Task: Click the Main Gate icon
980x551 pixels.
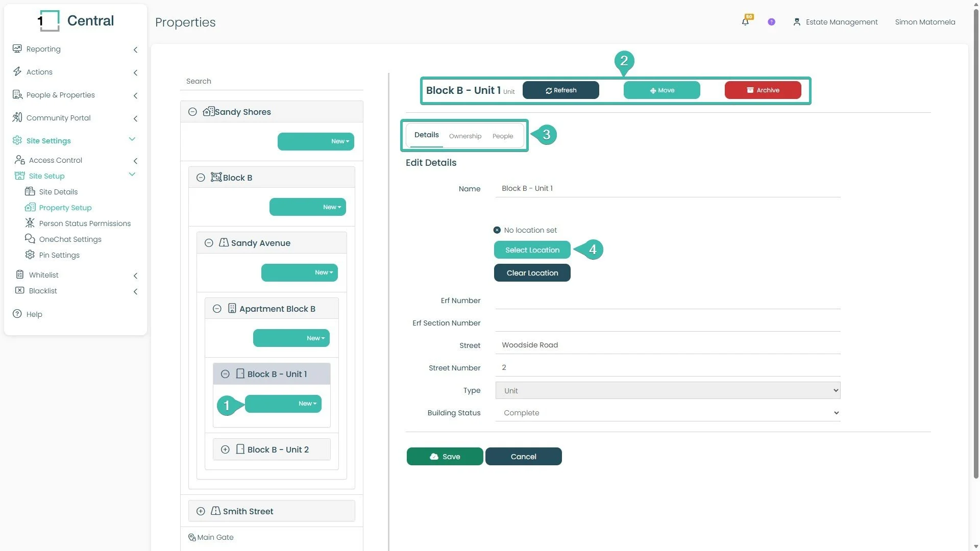Action: coord(192,537)
